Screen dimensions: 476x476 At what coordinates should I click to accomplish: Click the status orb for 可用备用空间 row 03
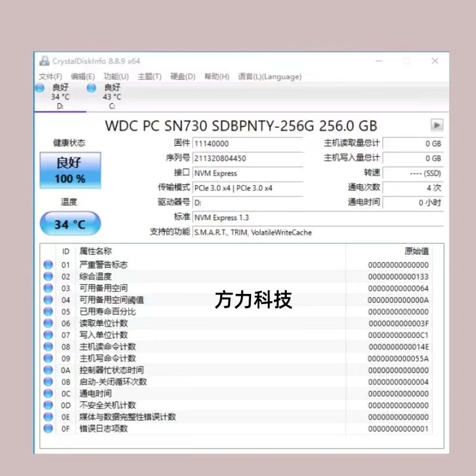point(48,288)
